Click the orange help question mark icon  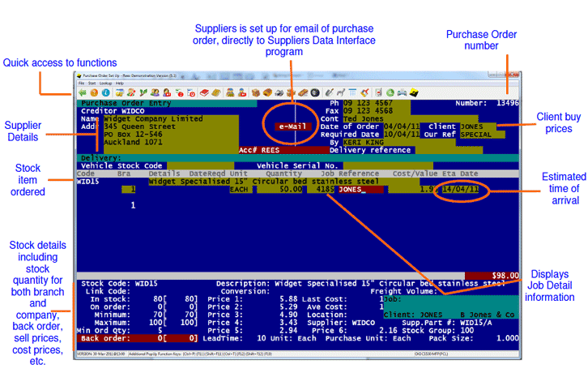[x=94, y=93]
